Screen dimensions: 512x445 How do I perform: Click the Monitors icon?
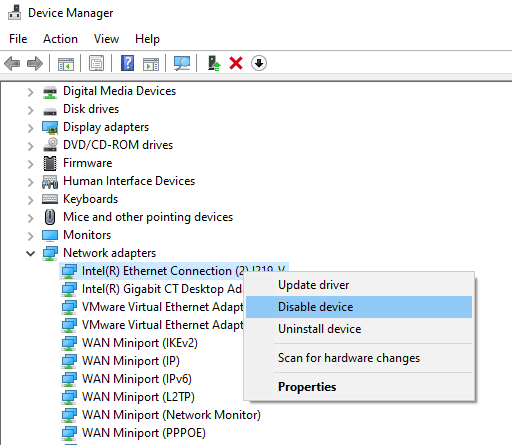coord(50,235)
